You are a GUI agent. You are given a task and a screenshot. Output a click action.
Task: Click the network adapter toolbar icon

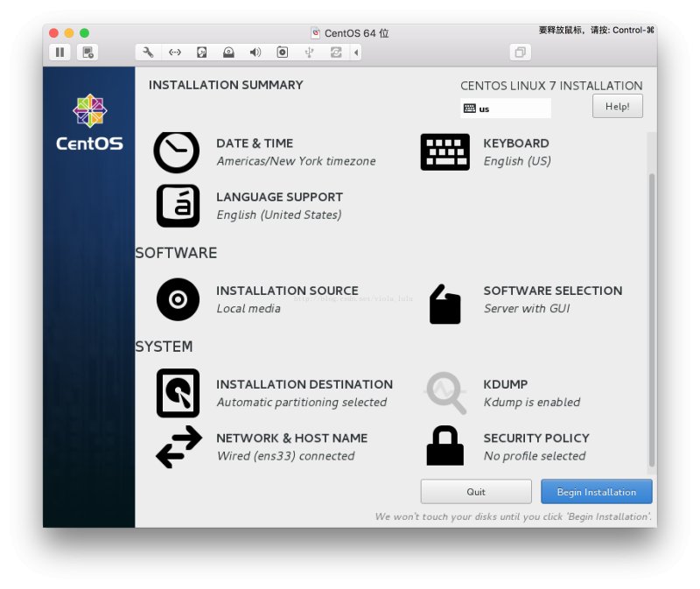pyautogui.click(x=174, y=53)
